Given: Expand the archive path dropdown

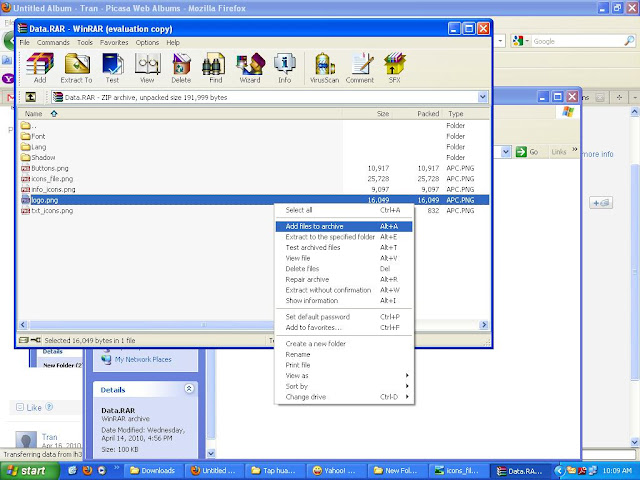Looking at the screenshot, I should [483, 97].
